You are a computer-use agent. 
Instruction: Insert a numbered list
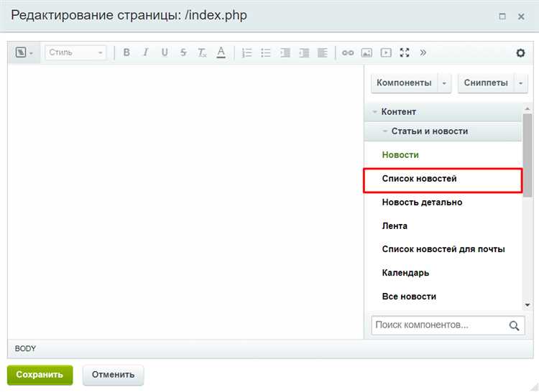pyautogui.click(x=247, y=52)
